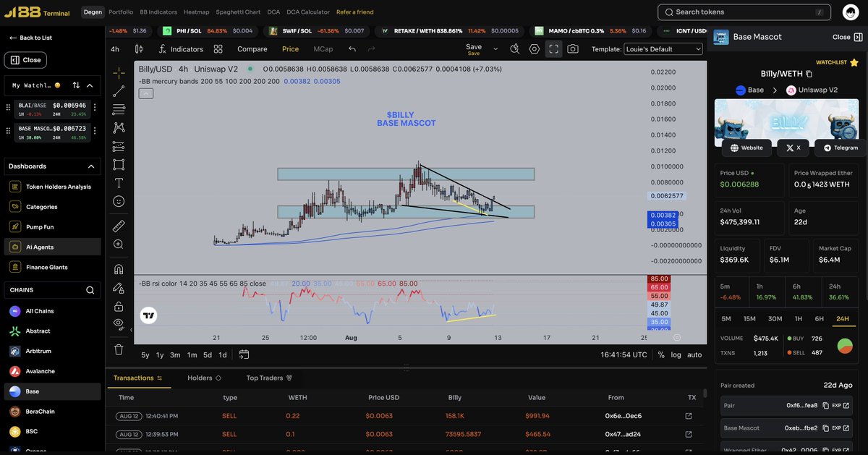Switch to the Holders tab

(x=204, y=378)
